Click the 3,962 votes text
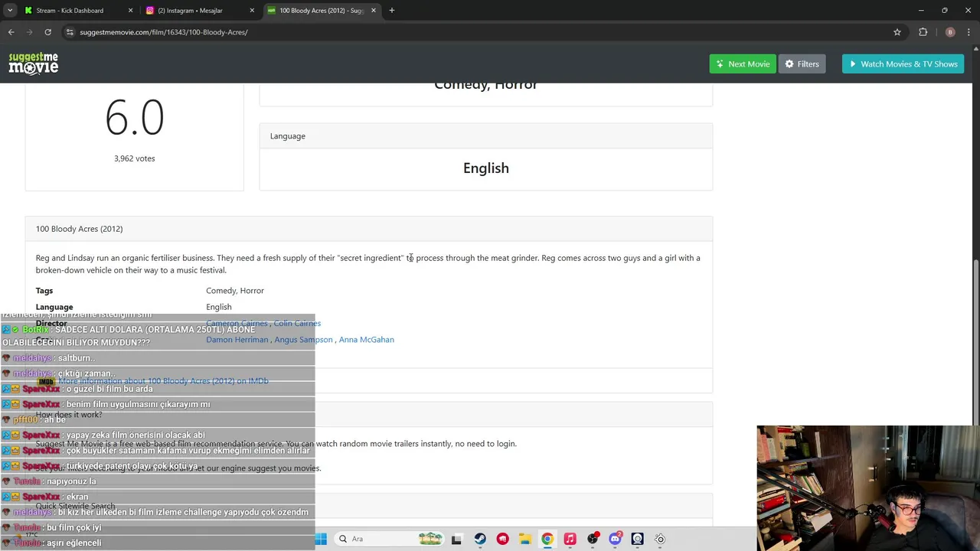 (135, 158)
